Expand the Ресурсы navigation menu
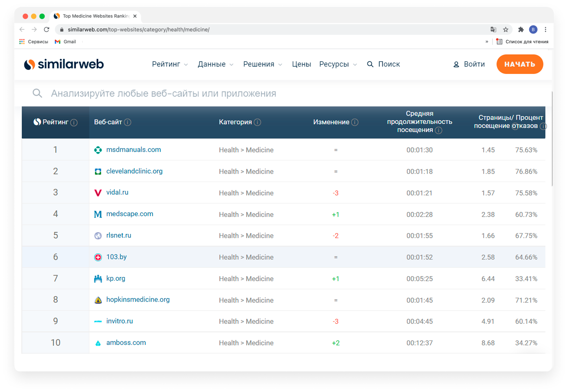 coord(338,64)
